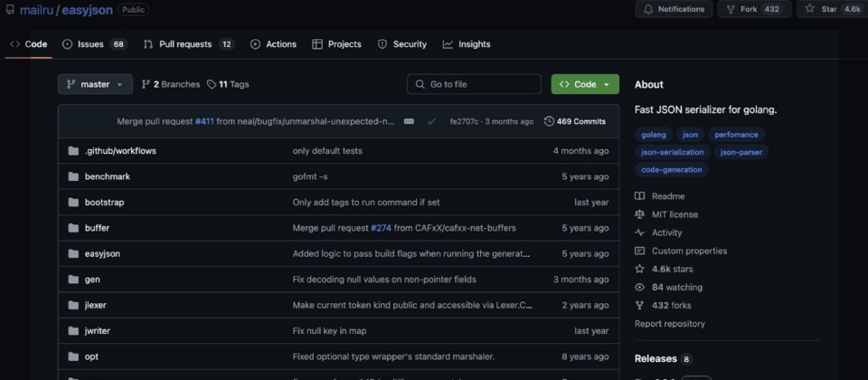Click the Go to file search field
The height and width of the screenshot is (380, 868).
474,84
